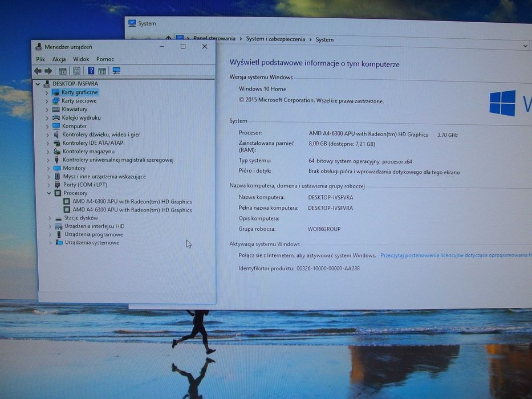Click the mouse devices icon
This screenshot has width=532, height=399.
[58, 177]
